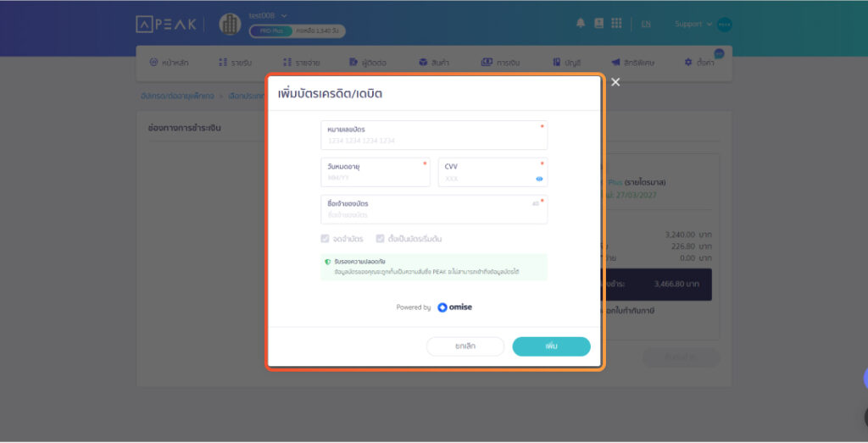Switch language via the EN selector
This screenshot has height=443, width=868.
point(646,24)
